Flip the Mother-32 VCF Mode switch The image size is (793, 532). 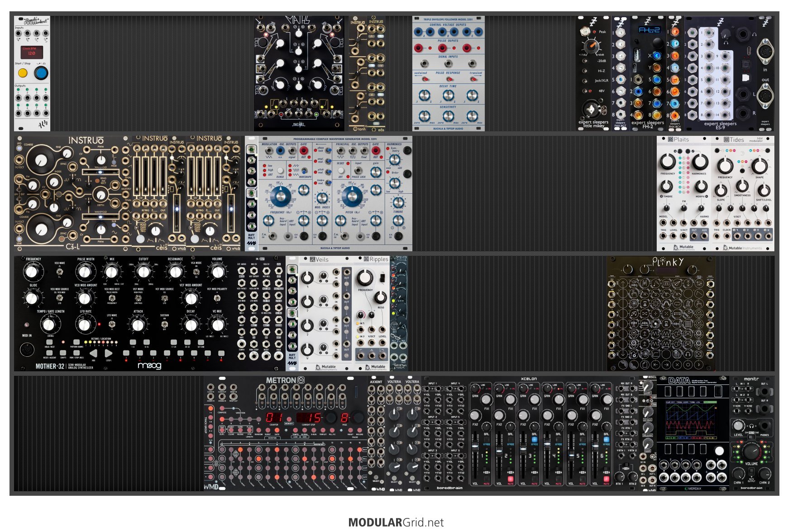[138, 297]
